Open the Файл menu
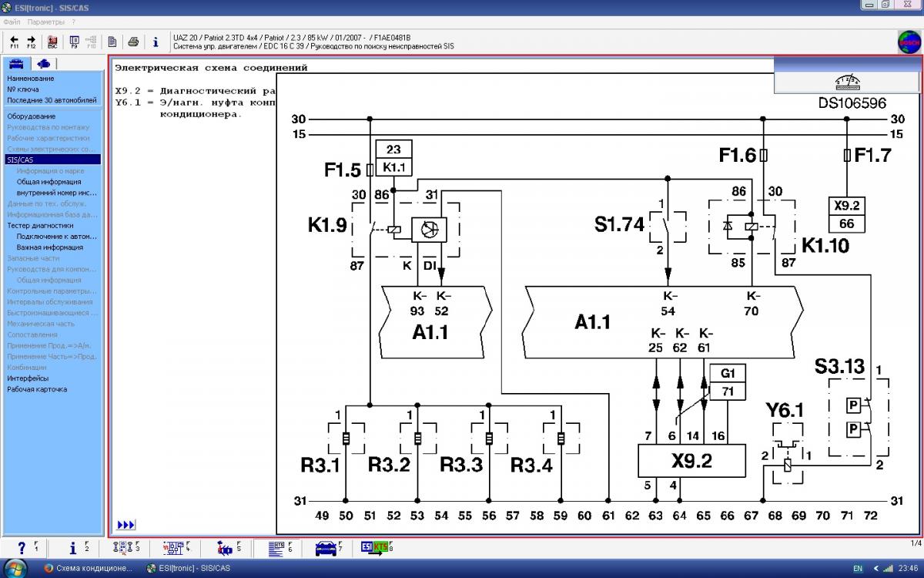 point(12,22)
